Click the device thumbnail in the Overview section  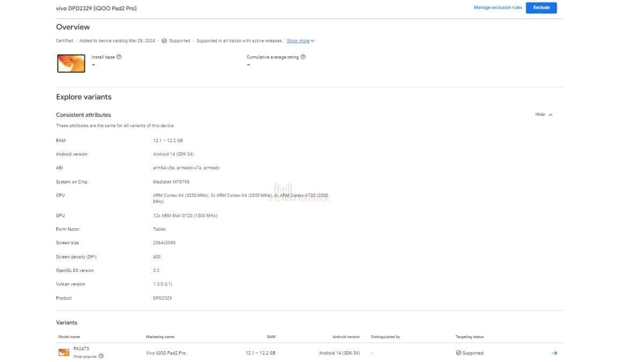tap(70, 63)
